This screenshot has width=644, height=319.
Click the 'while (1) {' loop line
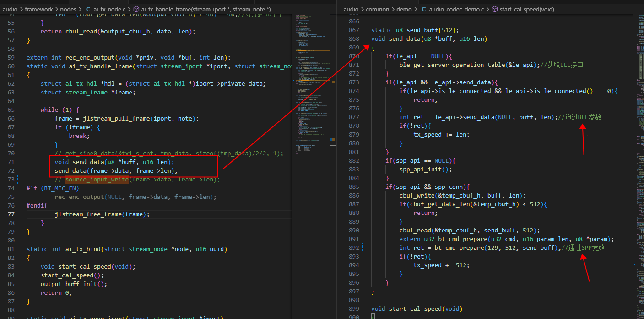[60, 110]
